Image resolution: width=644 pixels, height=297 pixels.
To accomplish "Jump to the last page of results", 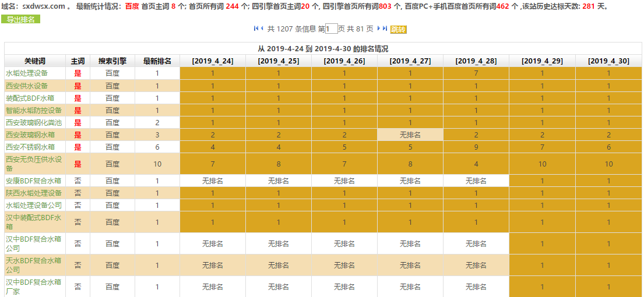I will (x=385, y=29).
